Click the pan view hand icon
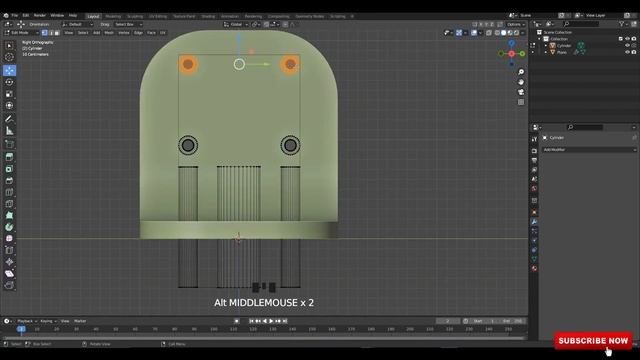This screenshot has width=640, height=360. (521, 82)
